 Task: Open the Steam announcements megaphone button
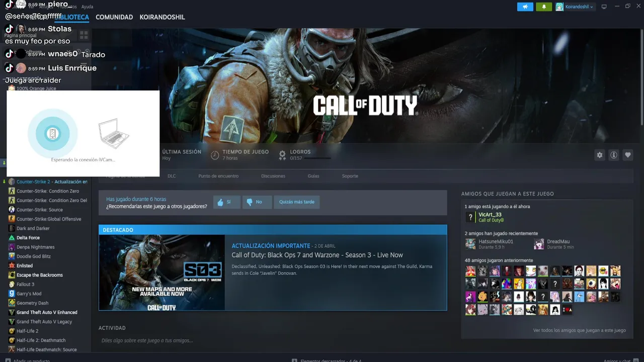coord(525,7)
